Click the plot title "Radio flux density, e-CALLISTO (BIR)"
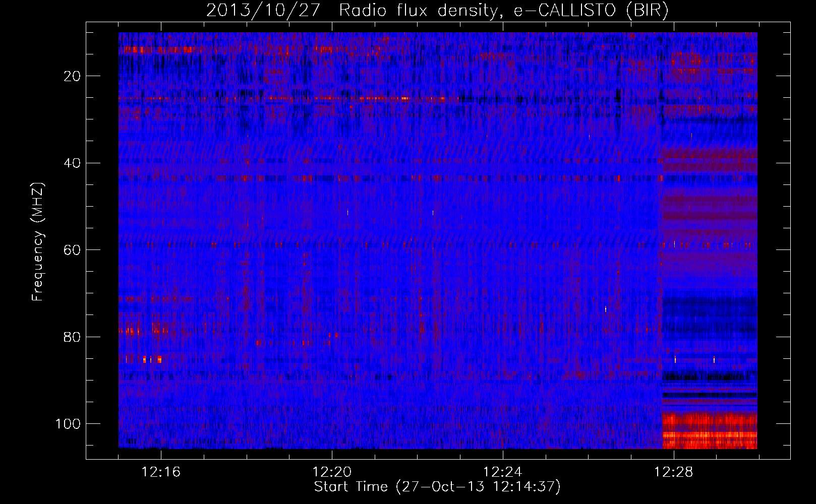 pos(503,10)
